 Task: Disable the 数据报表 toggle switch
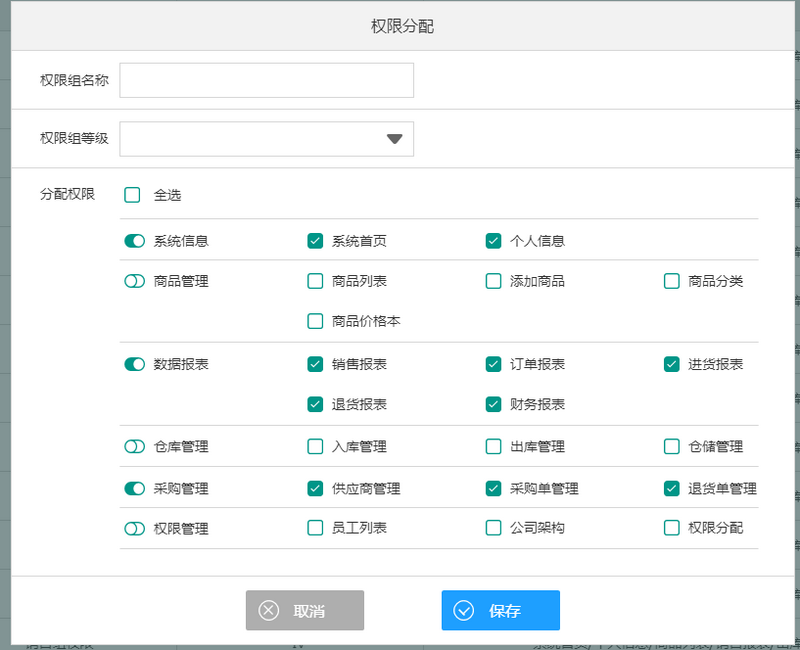[134, 364]
